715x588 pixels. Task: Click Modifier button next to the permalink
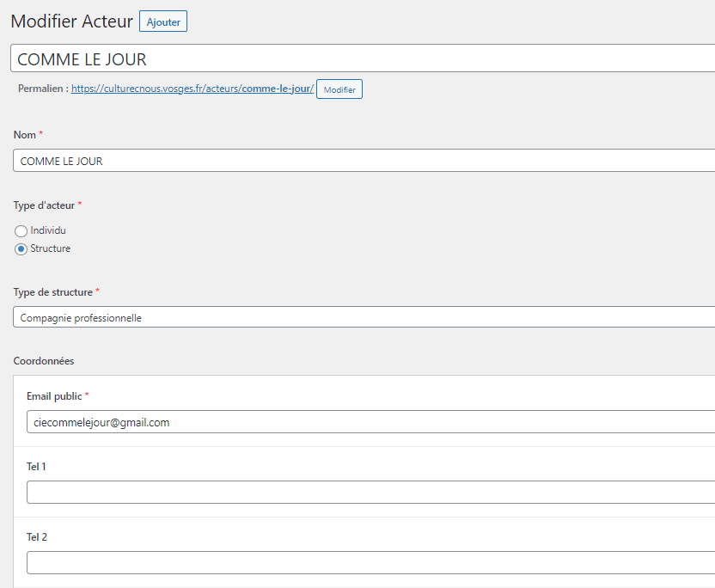(x=339, y=89)
